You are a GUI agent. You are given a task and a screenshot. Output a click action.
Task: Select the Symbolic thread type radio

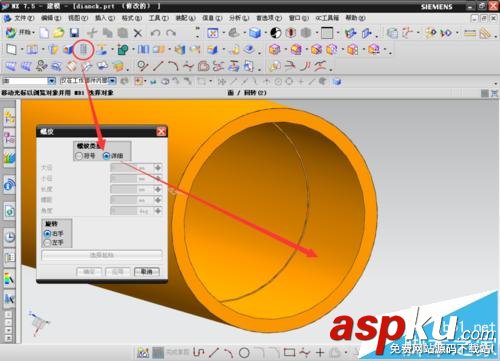79,156
